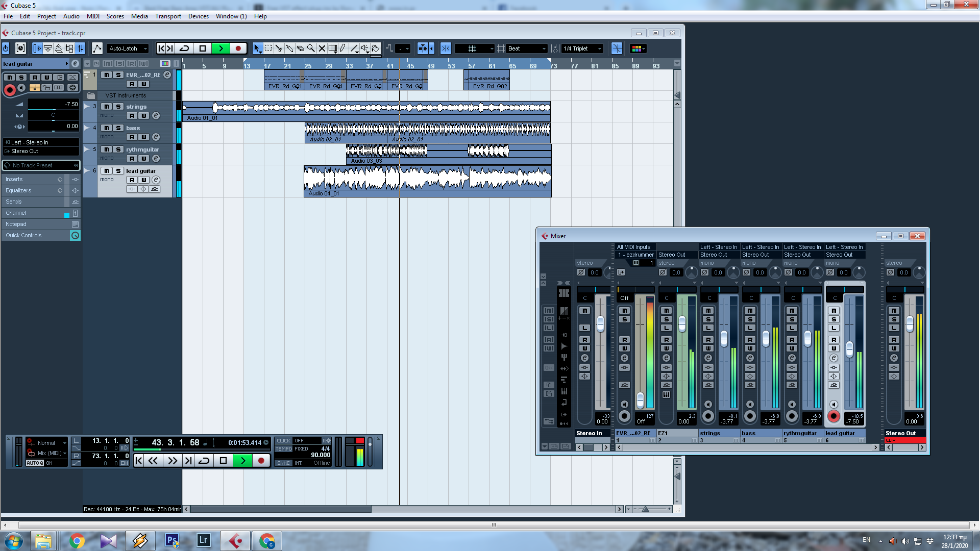Toggle the Cycle loop in transport panel
The width and height of the screenshot is (980, 551).
[204, 461]
